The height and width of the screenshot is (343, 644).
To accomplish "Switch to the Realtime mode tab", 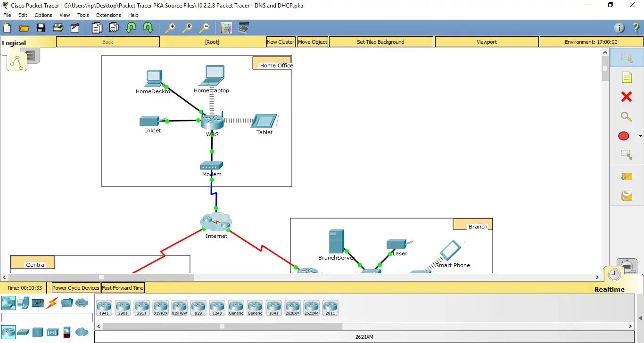I will pyautogui.click(x=609, y=289).
